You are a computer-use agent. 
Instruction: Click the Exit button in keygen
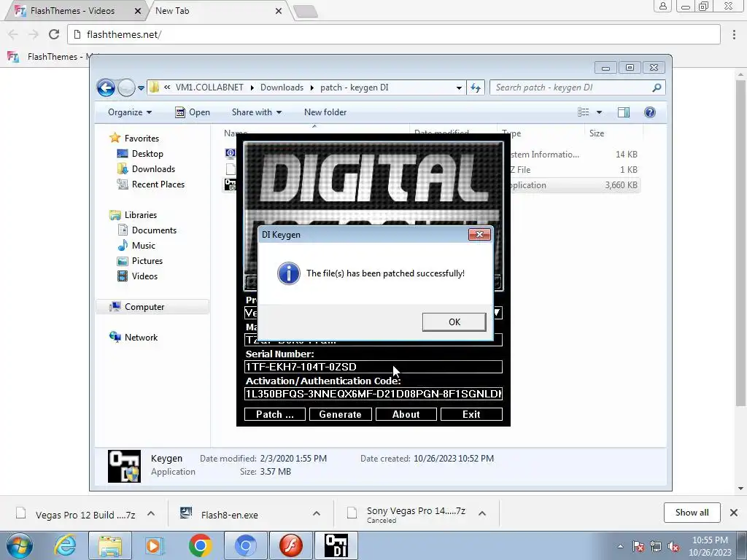click(471, 414)
